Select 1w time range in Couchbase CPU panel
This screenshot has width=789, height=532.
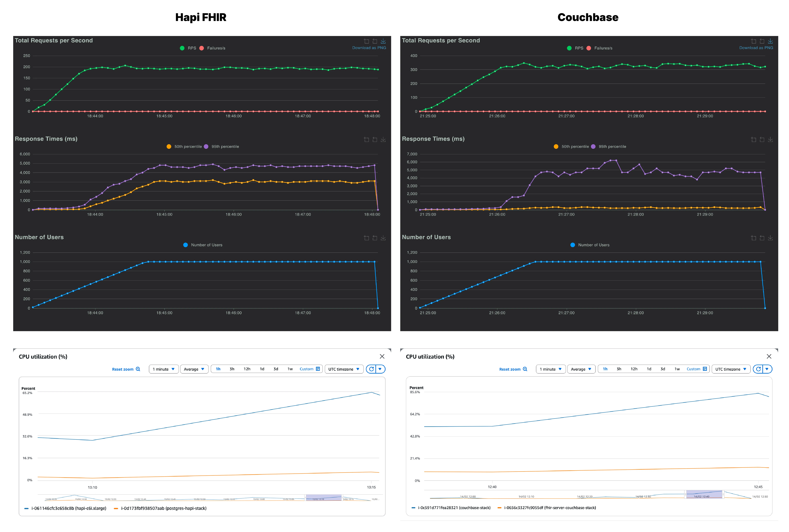click(x=677, y=369)
